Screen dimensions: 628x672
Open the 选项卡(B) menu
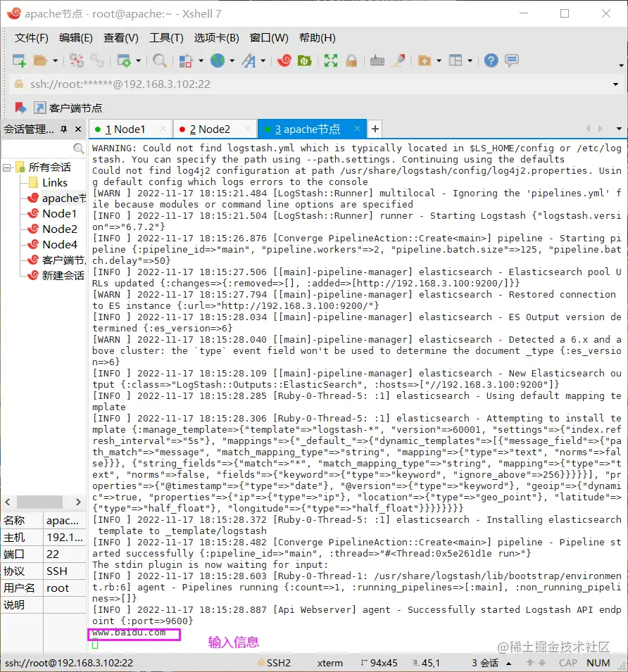point(216,38)
